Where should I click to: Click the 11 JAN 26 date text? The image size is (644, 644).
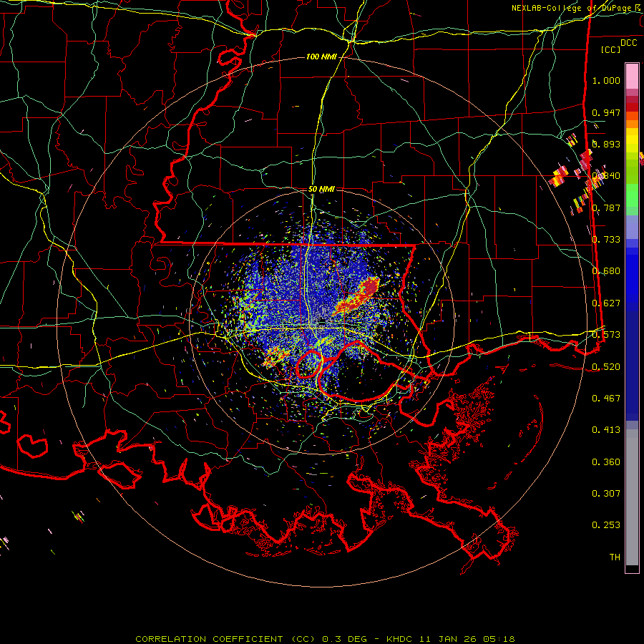447,639
